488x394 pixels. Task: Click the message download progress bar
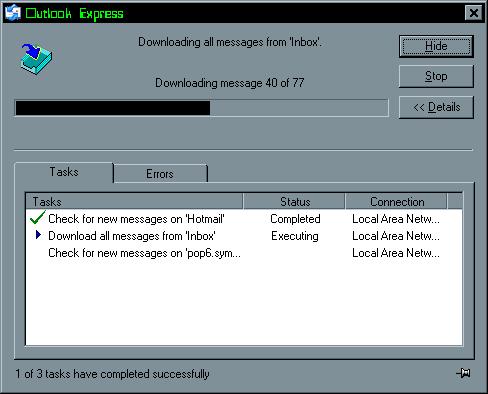[x=202, y=108]
